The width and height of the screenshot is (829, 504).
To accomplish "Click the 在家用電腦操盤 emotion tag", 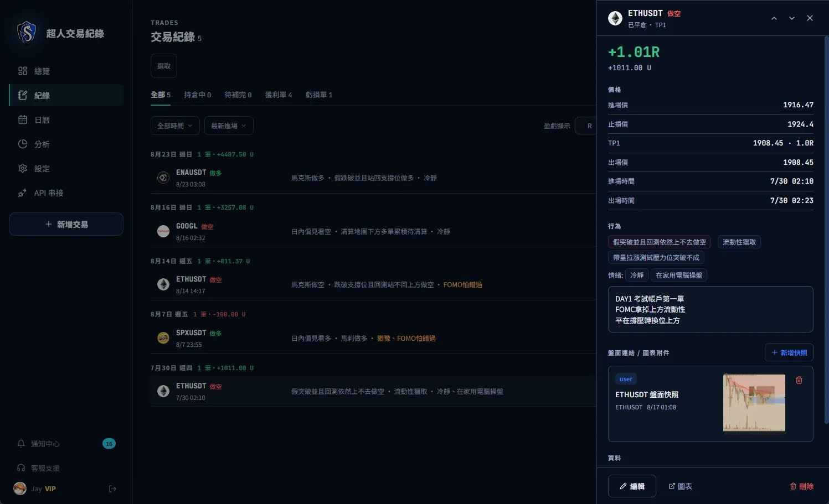I will (x=679, y=275).
